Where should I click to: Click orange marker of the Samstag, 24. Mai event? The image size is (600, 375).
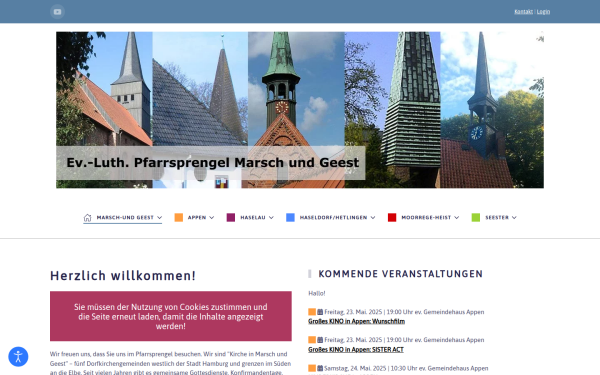[312, 368]
